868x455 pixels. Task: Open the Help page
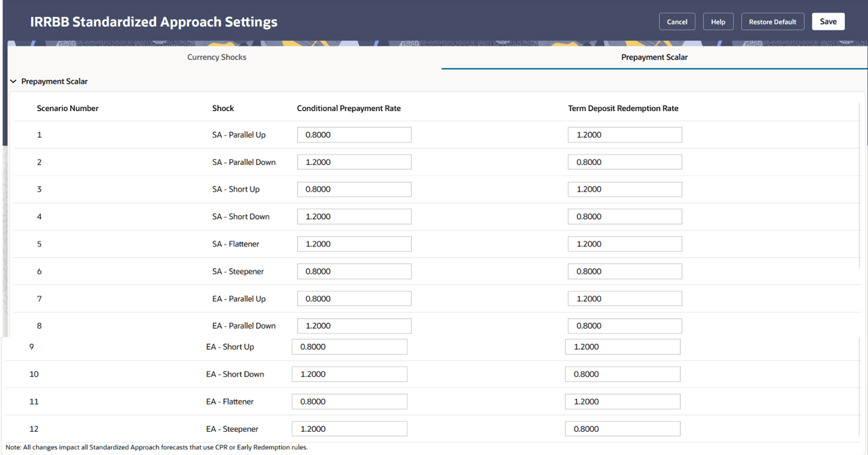pos(718,22)
